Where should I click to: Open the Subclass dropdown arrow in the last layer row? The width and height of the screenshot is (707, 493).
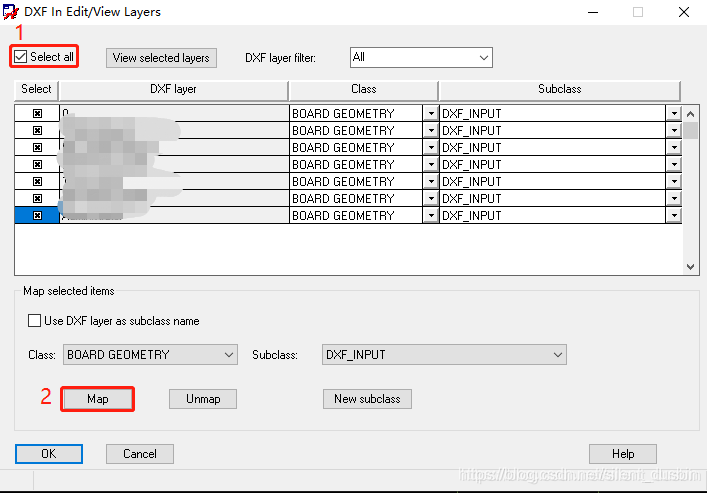point(674,216)
